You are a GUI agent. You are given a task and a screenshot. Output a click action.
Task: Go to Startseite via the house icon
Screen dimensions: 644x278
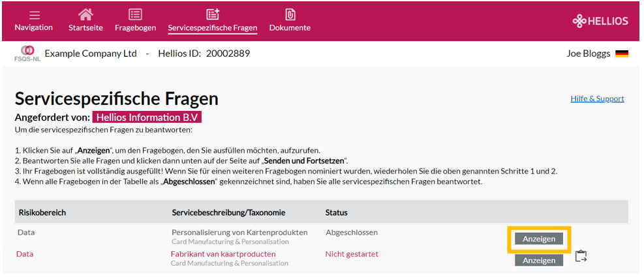click(85, 14)
